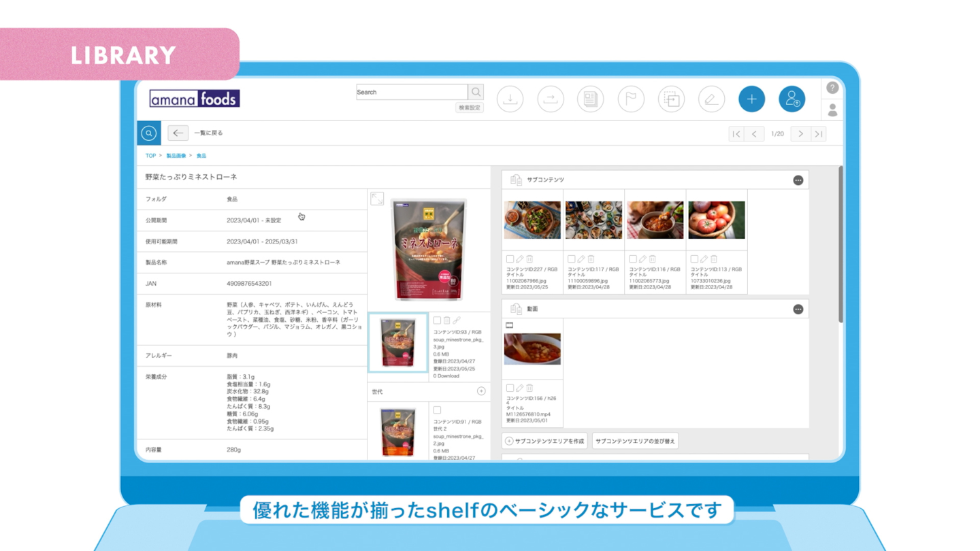Expand the product image to fullscreen
Image resolution: width=980 pixels, height=551 pixels.
point(377,199)
